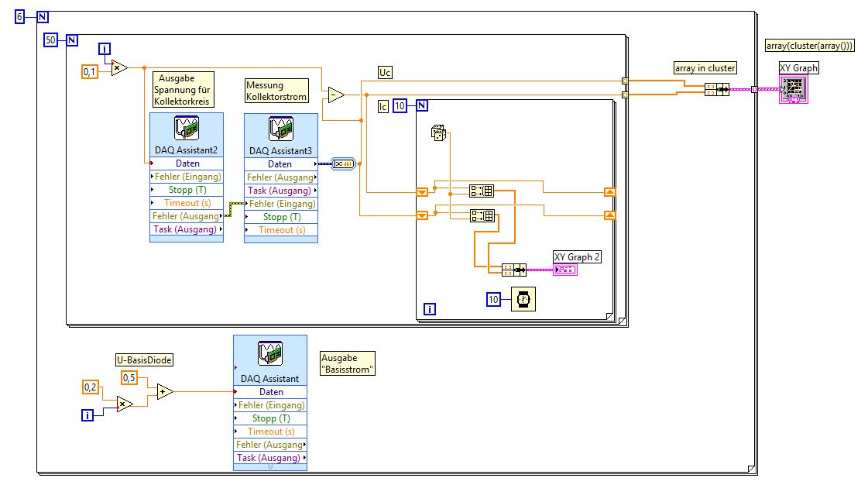Screen dimensions: 868x485
Task: Click Timeout (s) on the Basisstrom DAQ Assistant
Action: coord(270,432)
